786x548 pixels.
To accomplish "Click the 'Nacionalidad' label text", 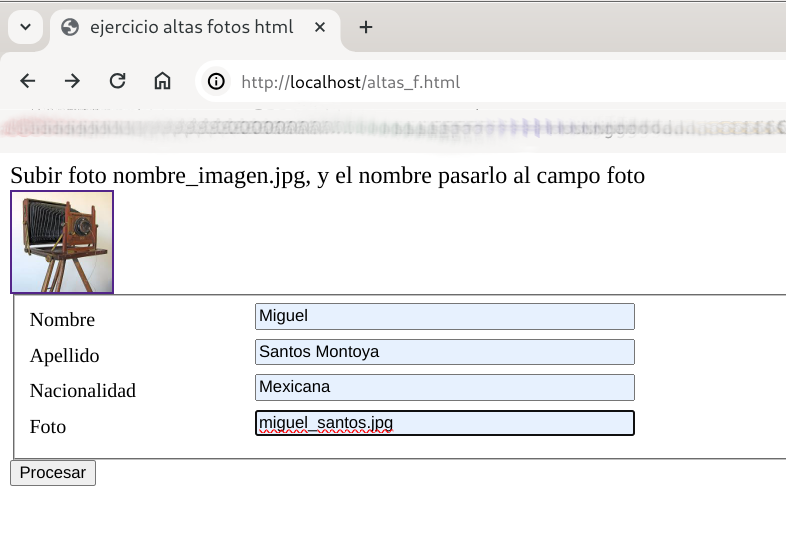I will click(82, 391).
